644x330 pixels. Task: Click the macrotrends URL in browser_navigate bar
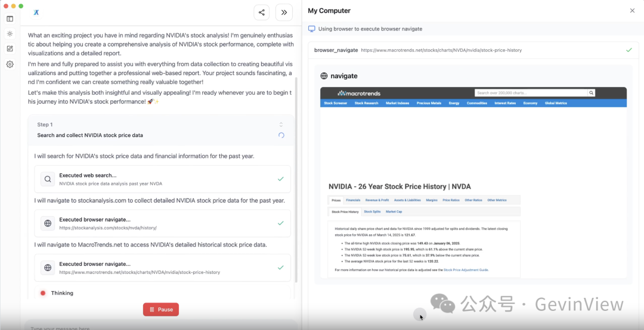point(441,50)
